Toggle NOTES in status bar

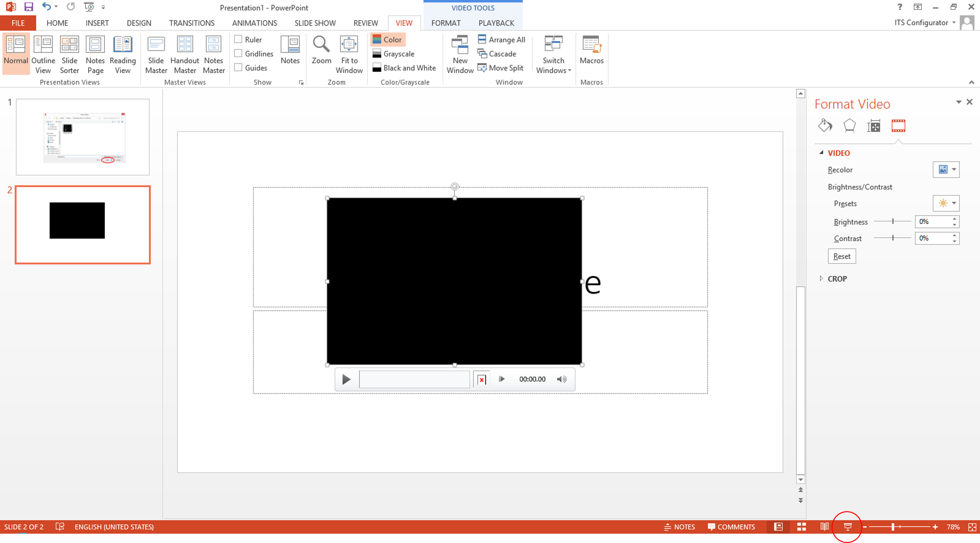(679, 527)
